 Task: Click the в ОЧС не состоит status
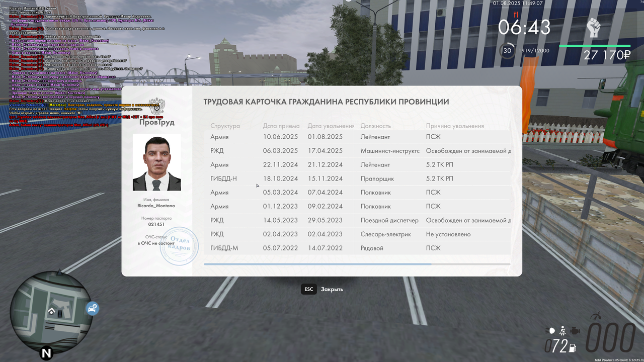point(156,243)
